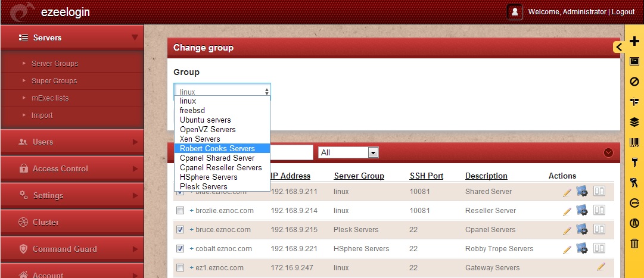The height and width of the screenshot is (278, 644).
Task: Open Access Control sidebar menu
Action: pyautogui.click(x=72, y=169)
